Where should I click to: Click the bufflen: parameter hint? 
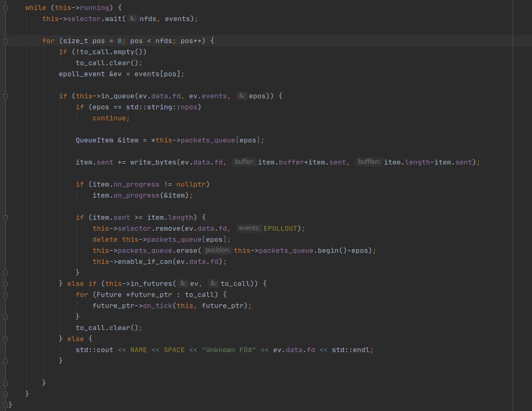(369, 162)
